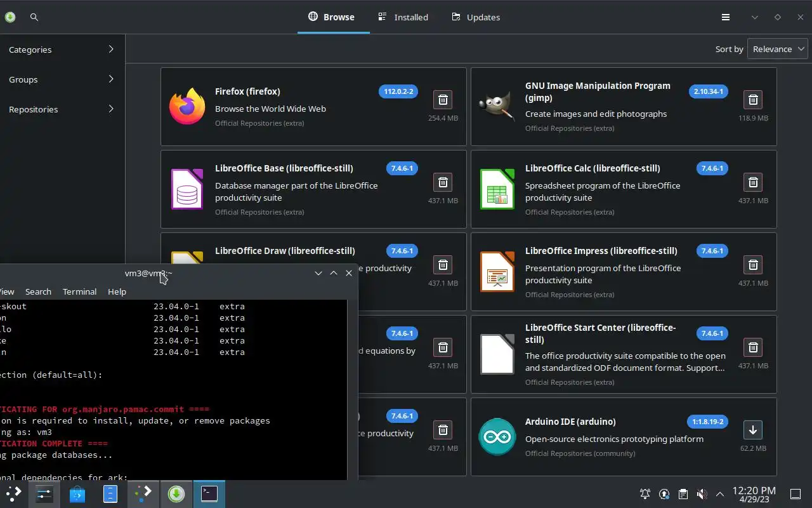
Task: Open the Updates tab
Action: [476, 17]
